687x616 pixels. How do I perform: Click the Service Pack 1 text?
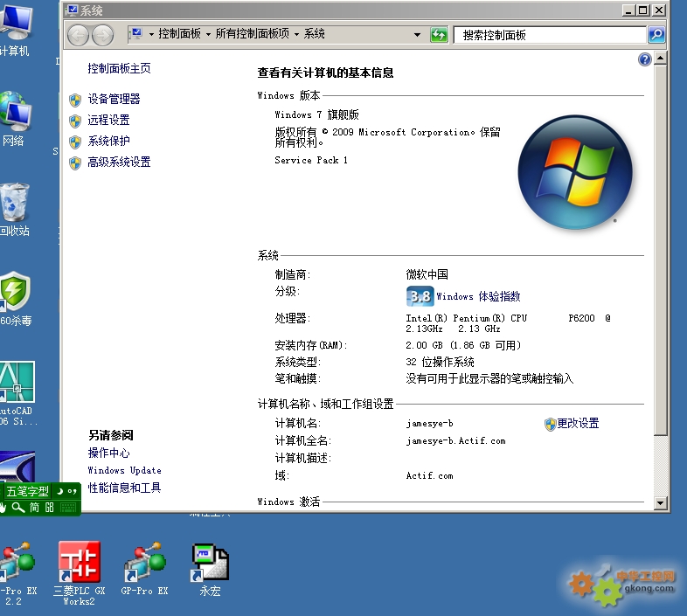click(311, 161)
